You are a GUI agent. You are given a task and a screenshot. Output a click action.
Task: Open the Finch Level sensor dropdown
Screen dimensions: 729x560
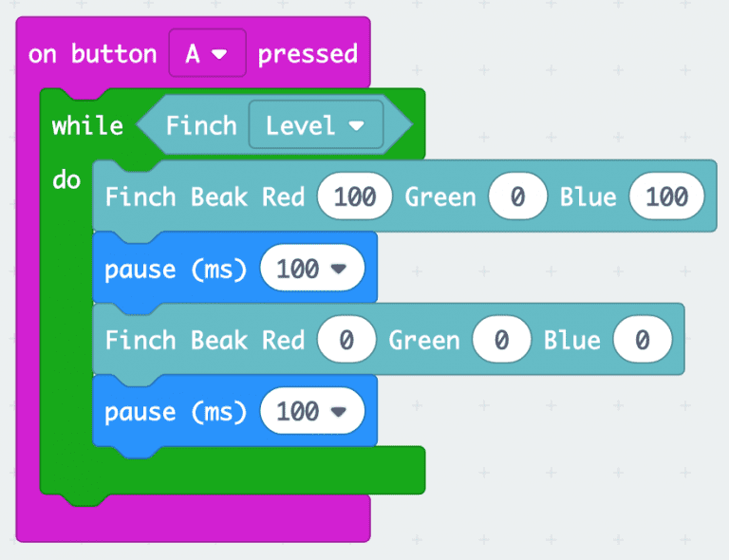pyautogui.click(x=315, y=125)
